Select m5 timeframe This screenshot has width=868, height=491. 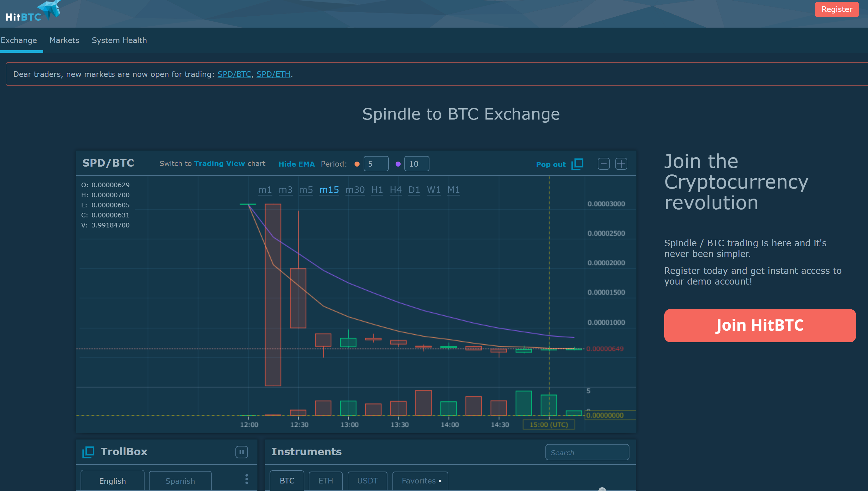[x=306, y=190]
